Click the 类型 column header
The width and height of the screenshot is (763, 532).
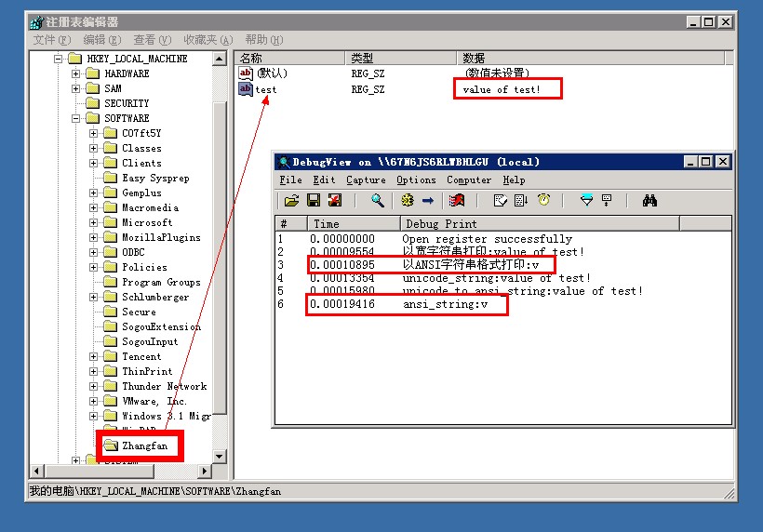click(401, 59)
